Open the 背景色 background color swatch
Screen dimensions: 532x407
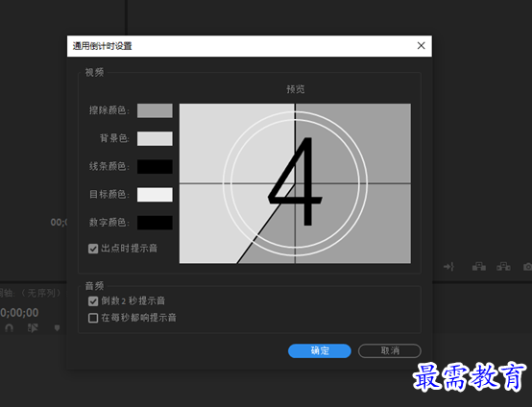pos(155,139)
